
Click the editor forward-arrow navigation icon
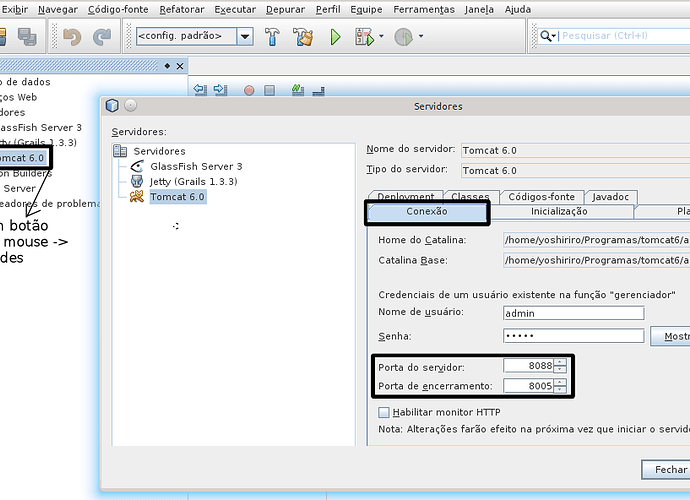click(220, 89)
